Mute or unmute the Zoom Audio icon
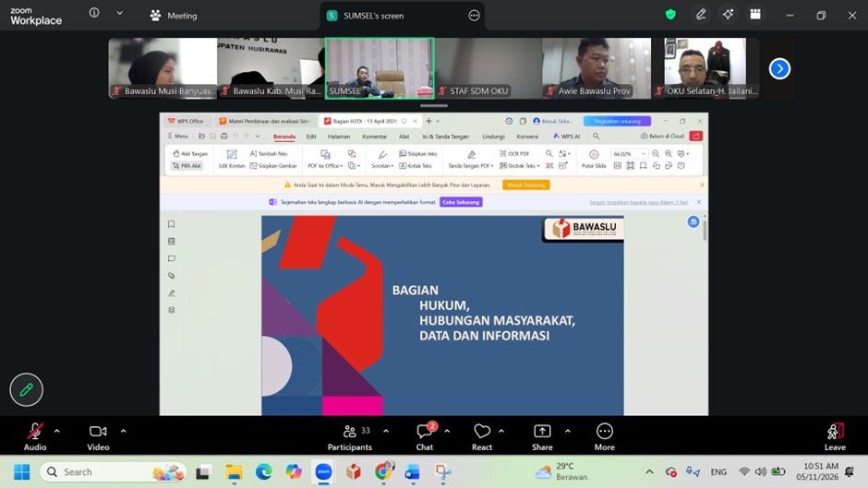Viewport: 868px width, 488px height. (x=35, y=432)
